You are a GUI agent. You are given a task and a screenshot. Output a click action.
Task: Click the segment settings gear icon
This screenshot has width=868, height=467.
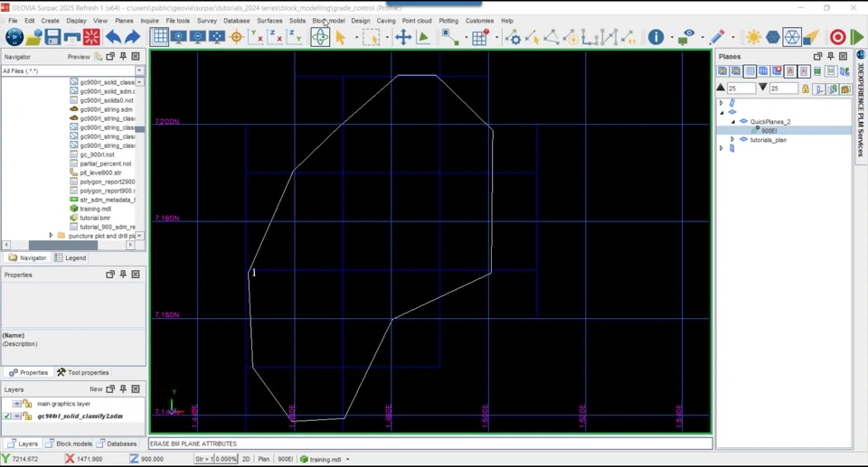(514, 38)
